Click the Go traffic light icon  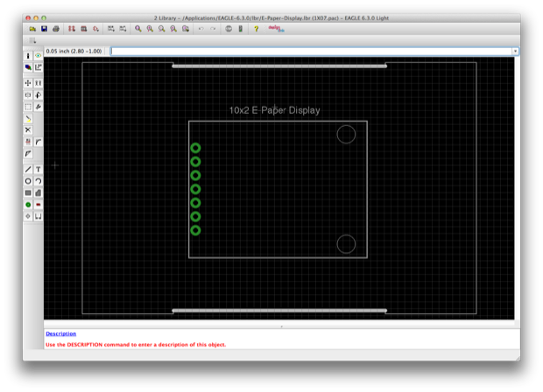click(x=240, y=29)
